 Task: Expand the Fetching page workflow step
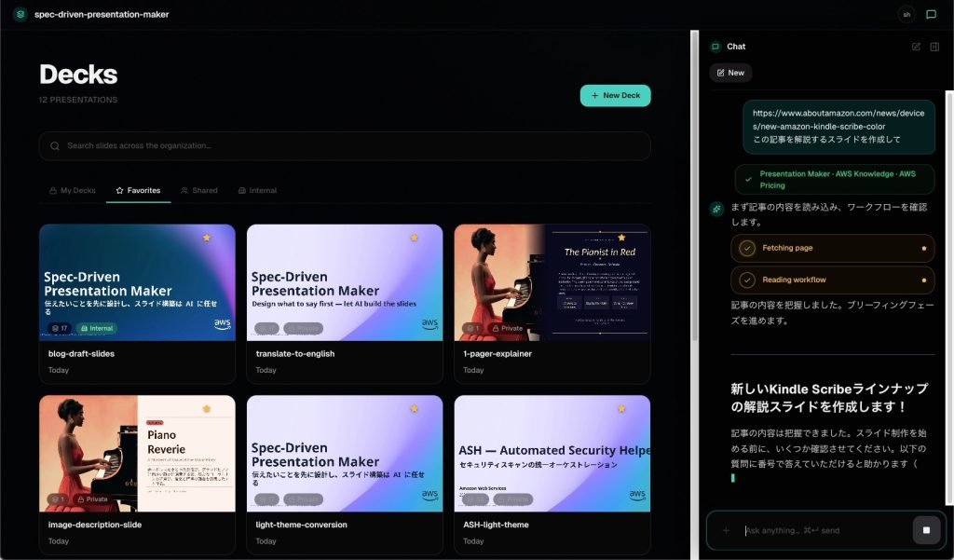832,248
